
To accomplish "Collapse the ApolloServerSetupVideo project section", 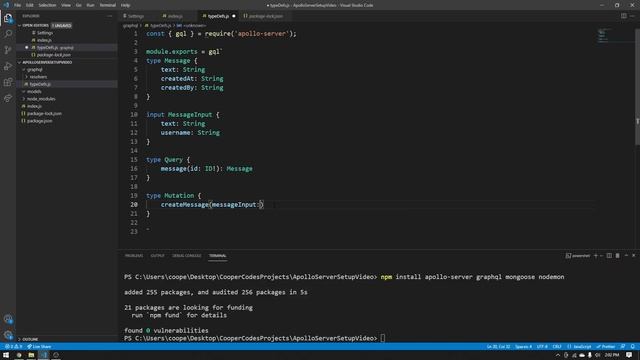I will 67,62.
